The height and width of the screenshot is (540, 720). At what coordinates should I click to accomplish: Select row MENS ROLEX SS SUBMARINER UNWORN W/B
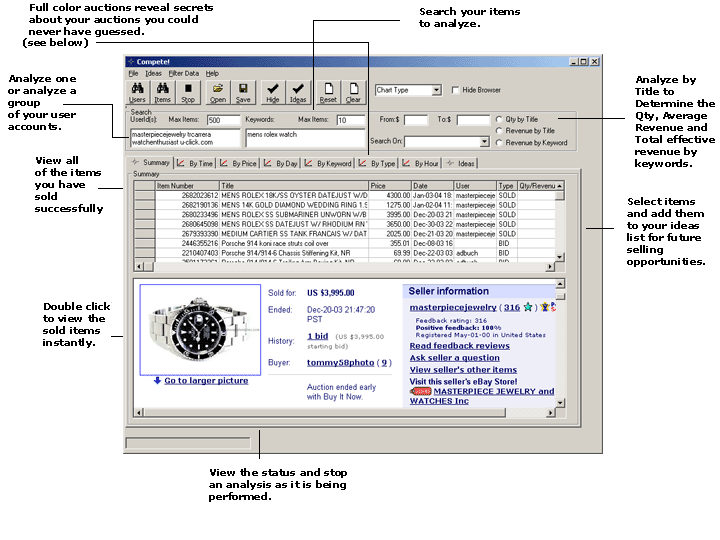tap(344, 214)
